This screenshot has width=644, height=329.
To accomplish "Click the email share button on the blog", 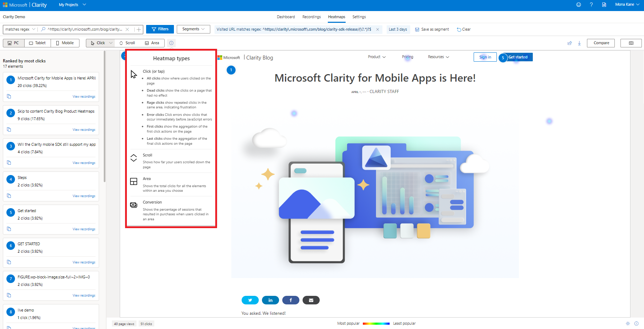I will [311, 300].
